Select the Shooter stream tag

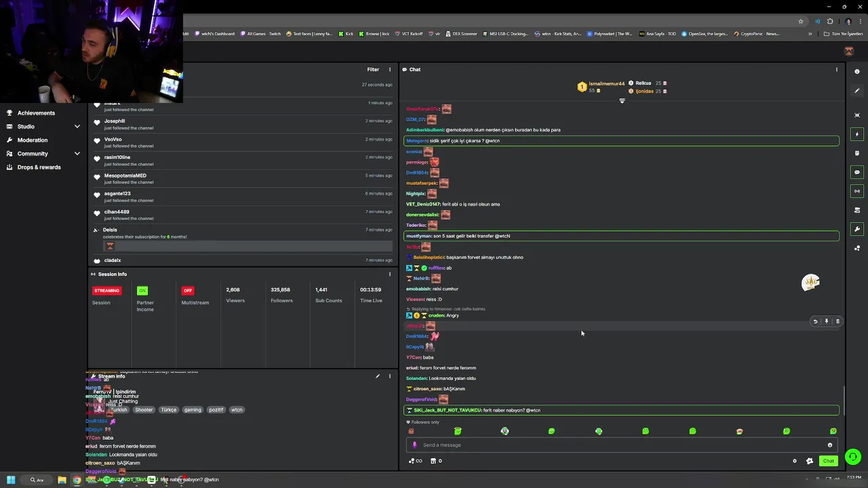click(x=144, y=409)
